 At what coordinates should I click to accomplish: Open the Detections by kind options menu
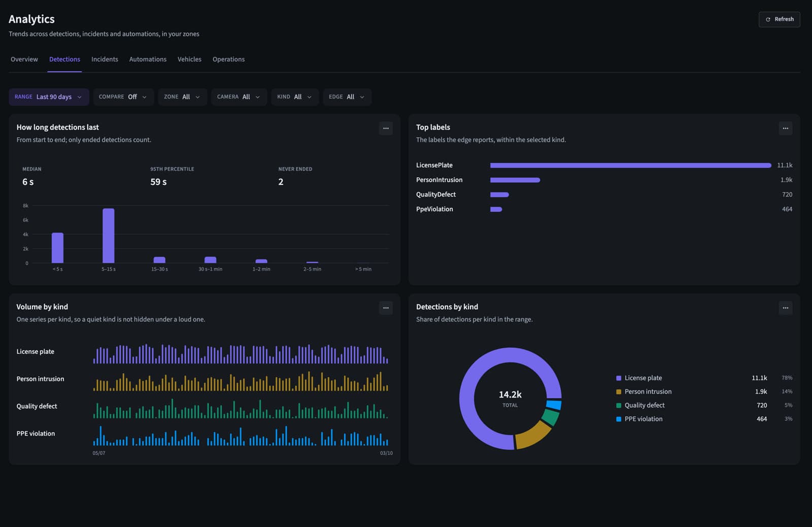click(x=785, y=308)
